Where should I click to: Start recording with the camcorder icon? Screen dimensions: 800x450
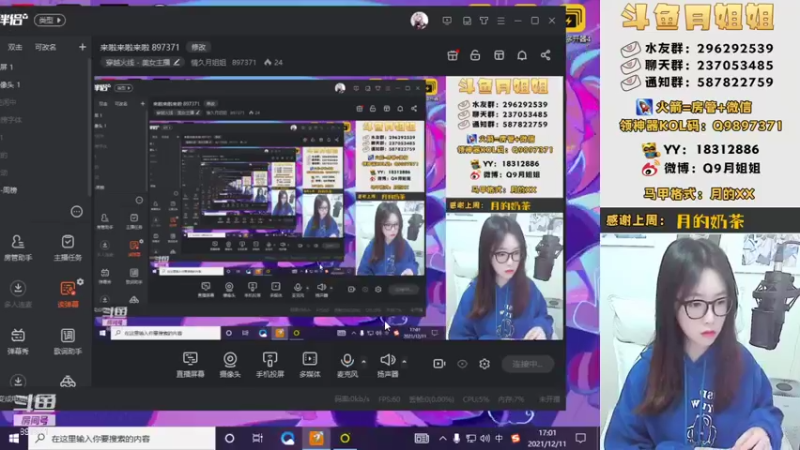pyautogui.click(x=439, y=364)
